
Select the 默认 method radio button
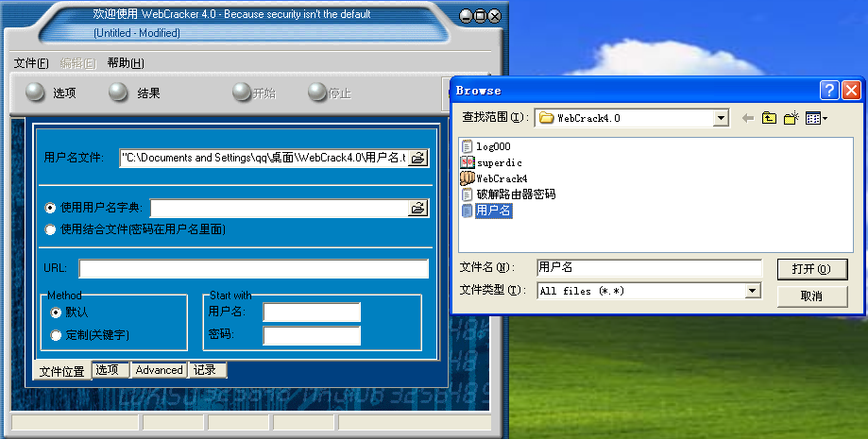[56, 312]
